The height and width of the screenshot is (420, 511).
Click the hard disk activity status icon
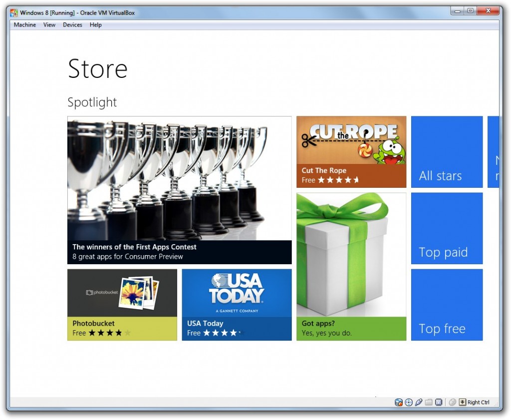pyautogui.click(x=398, y=402)
